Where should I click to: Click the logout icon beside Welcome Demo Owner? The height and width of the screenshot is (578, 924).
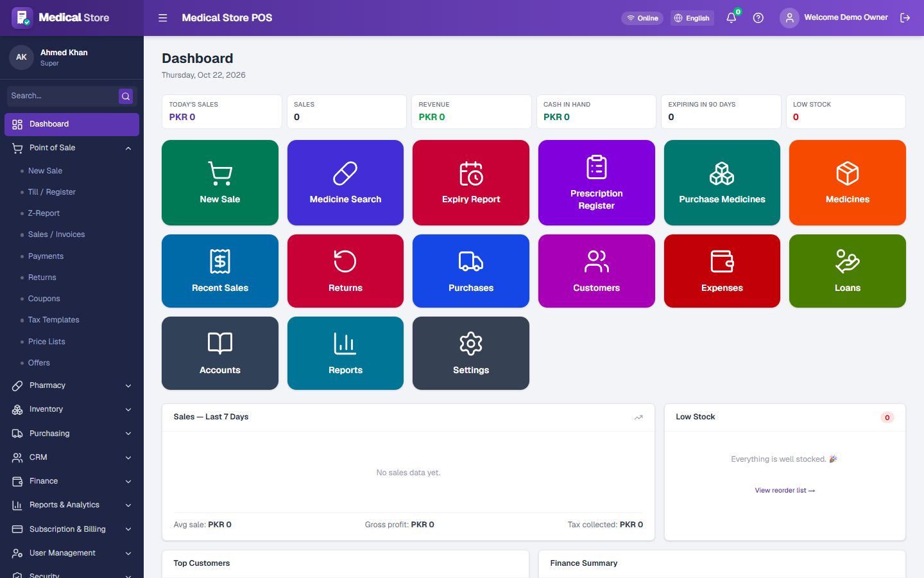point(905,18)
